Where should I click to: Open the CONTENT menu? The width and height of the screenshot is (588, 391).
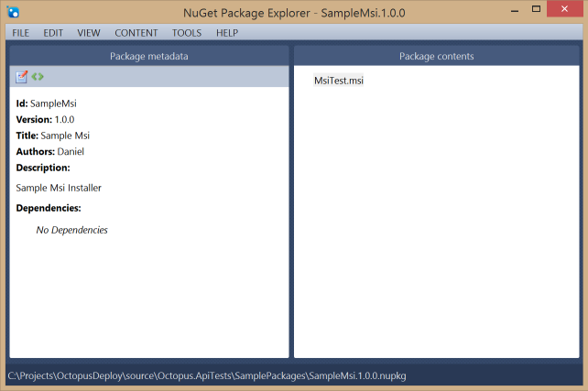[x=136, y=33]
